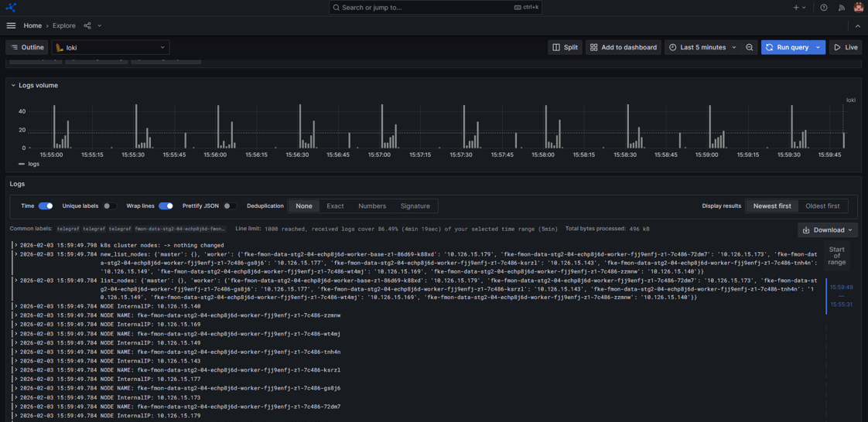Image resolution: width=868 pixels, height=422 pixels.
Task: Click the Split button
Action: [x=566, y=47]
